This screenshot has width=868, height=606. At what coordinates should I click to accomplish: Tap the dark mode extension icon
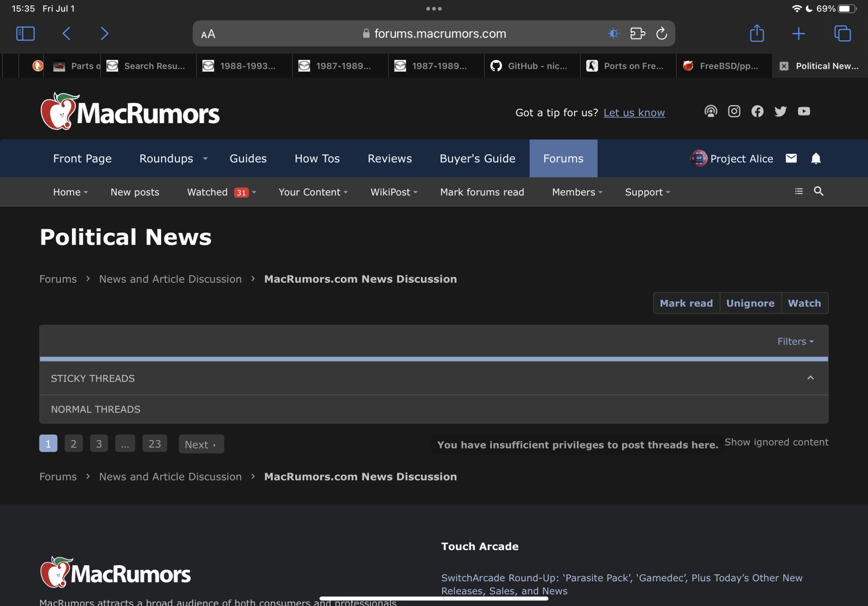613,33
